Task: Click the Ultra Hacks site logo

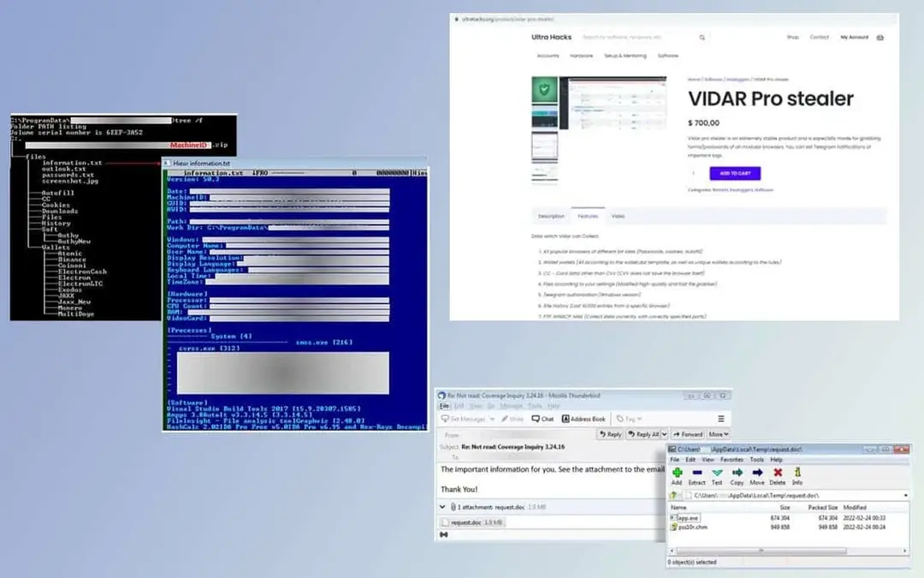Action: point(551,37)
